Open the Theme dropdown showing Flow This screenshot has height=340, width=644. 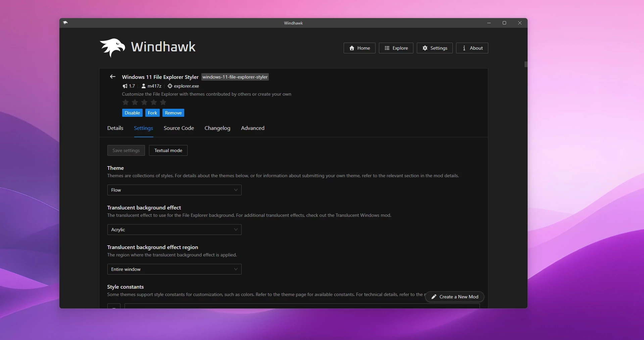pos(174,190)
